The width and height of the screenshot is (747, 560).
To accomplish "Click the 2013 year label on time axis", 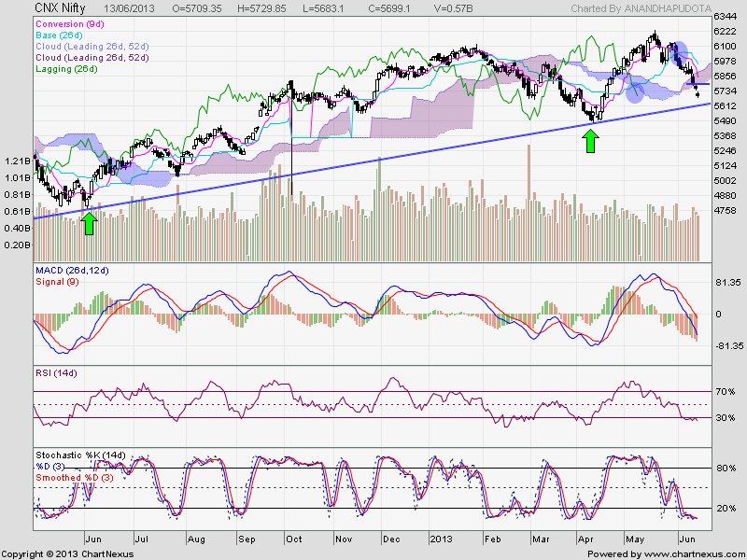I will pyautogui.click(x=441, y=539).
